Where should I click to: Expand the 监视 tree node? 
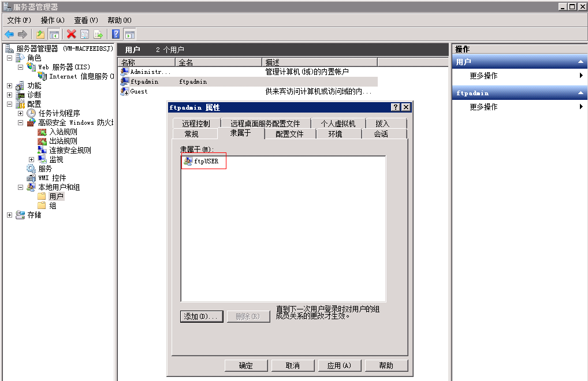[x=32, y=159]
